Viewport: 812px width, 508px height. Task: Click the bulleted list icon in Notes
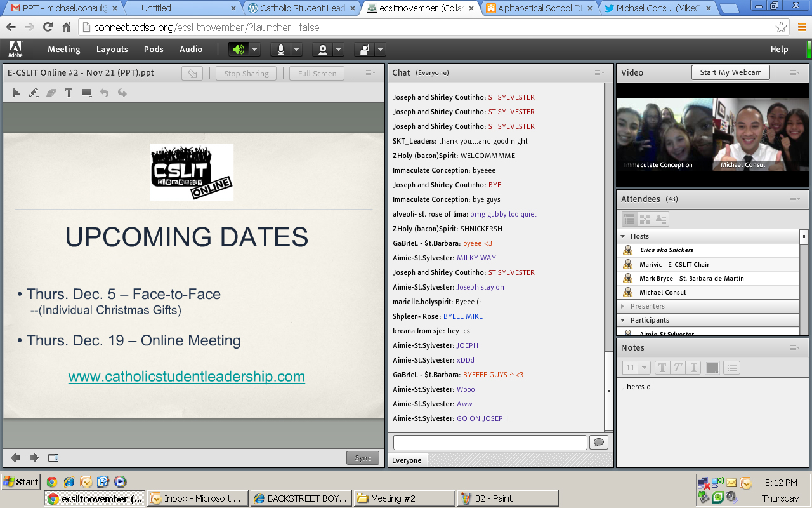click(x=731, y=368)
